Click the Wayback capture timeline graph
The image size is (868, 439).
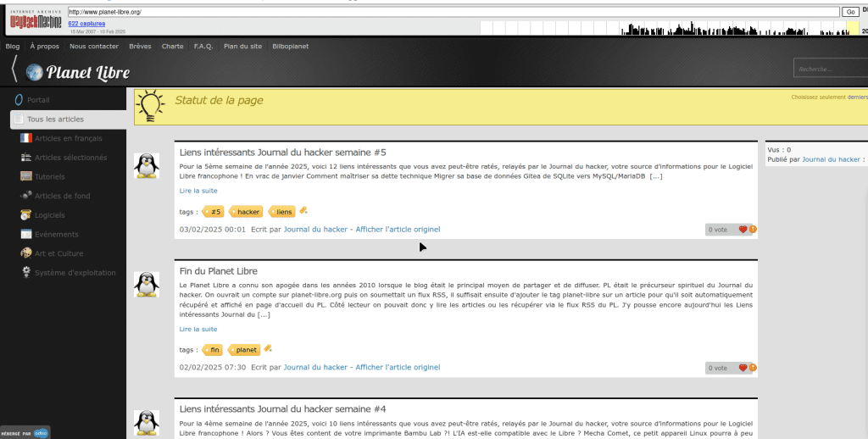[670, 28]
